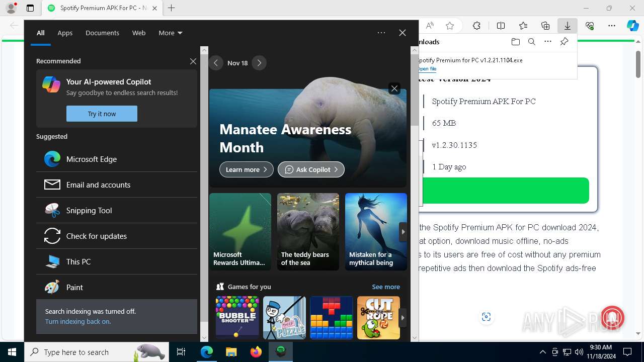Image resolution: width=644 pixels, height=362 pixels.
Task: Open Edge browser extensions icon
Action: click(x=476, y=26)
